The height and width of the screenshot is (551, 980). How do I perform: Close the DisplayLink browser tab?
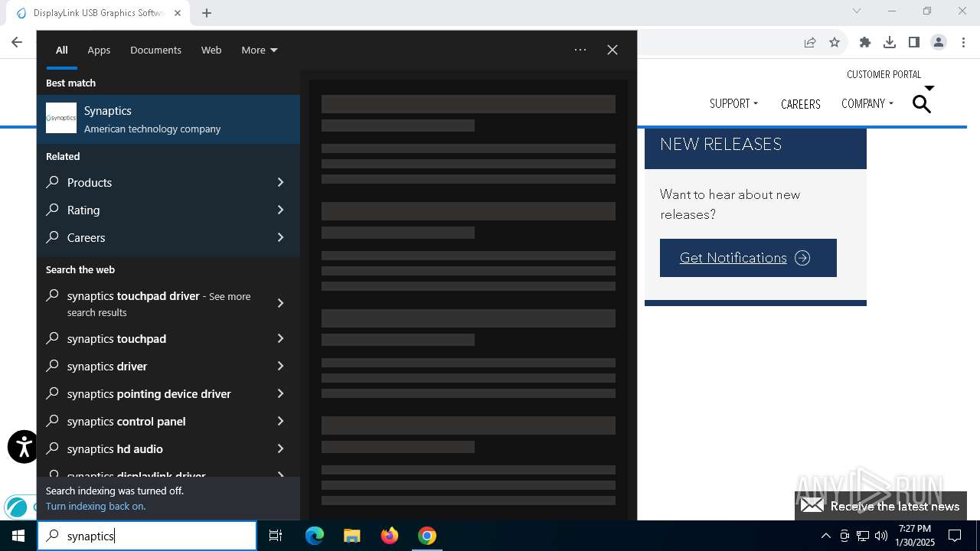178,13
